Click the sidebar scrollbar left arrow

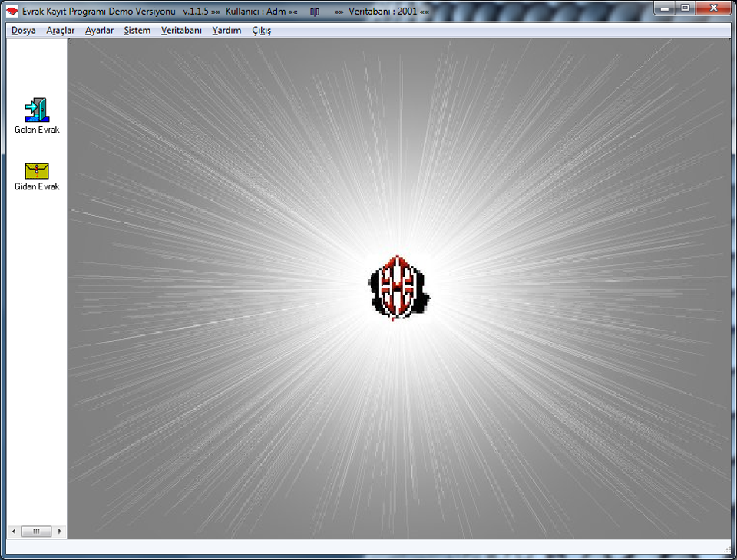tap(14, 532)
